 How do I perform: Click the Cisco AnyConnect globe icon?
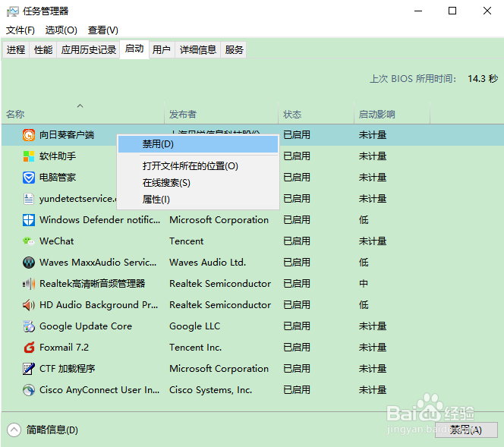(29, 390)
